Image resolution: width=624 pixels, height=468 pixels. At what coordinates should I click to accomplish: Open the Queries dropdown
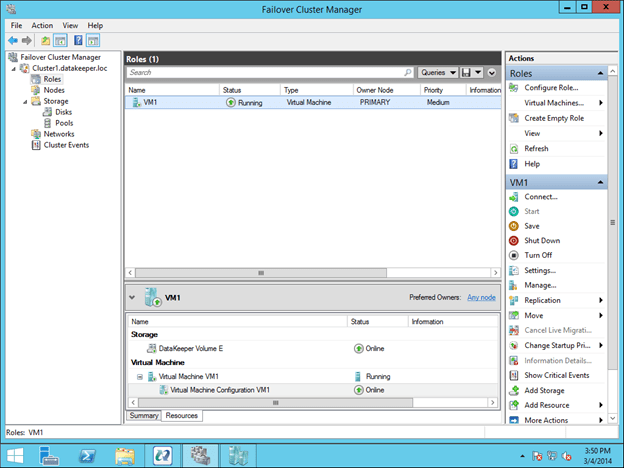pos(438,73)
